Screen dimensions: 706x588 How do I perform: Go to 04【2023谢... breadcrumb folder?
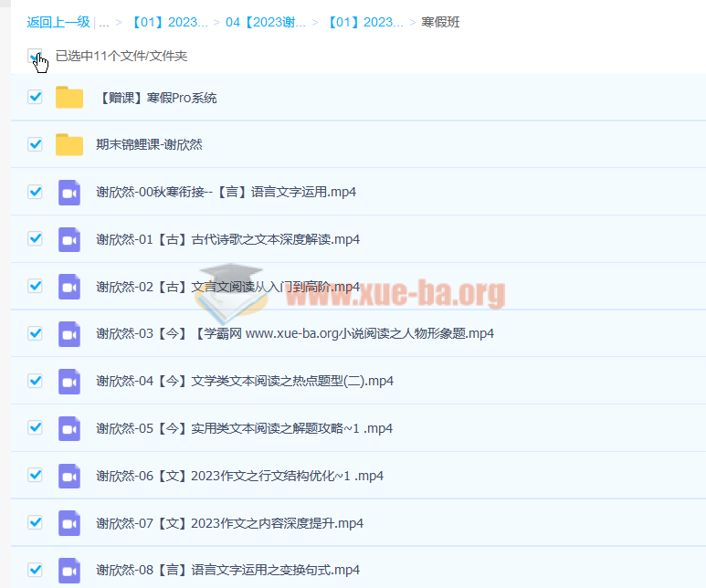pyautogui.click(x=265, y=22)
